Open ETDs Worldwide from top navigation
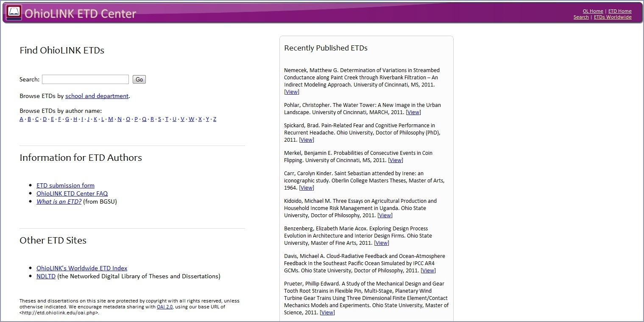The height and width of the screenshot is (322, 644). [613, 17]
